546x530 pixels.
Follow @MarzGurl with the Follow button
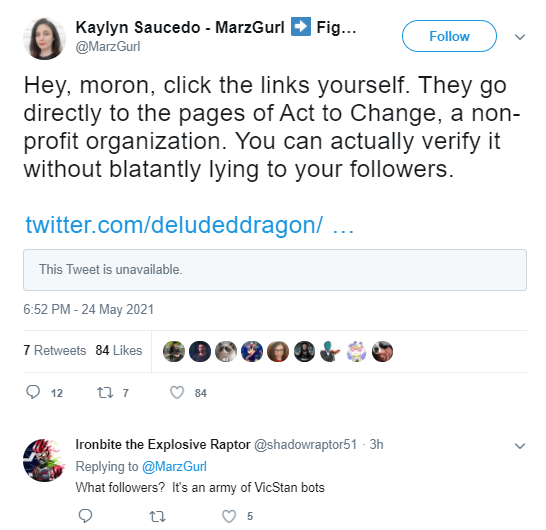click(x=449, y=36)
